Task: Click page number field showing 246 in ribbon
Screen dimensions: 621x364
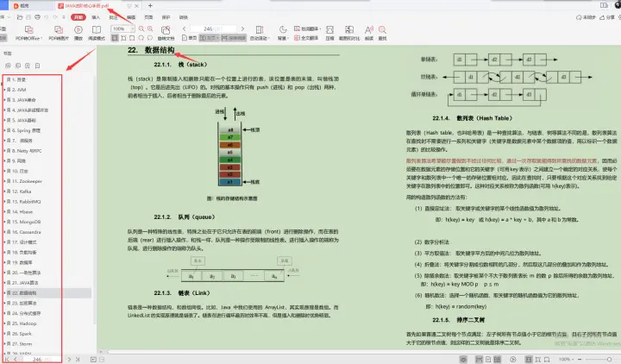Action: [x=213, y=29]
